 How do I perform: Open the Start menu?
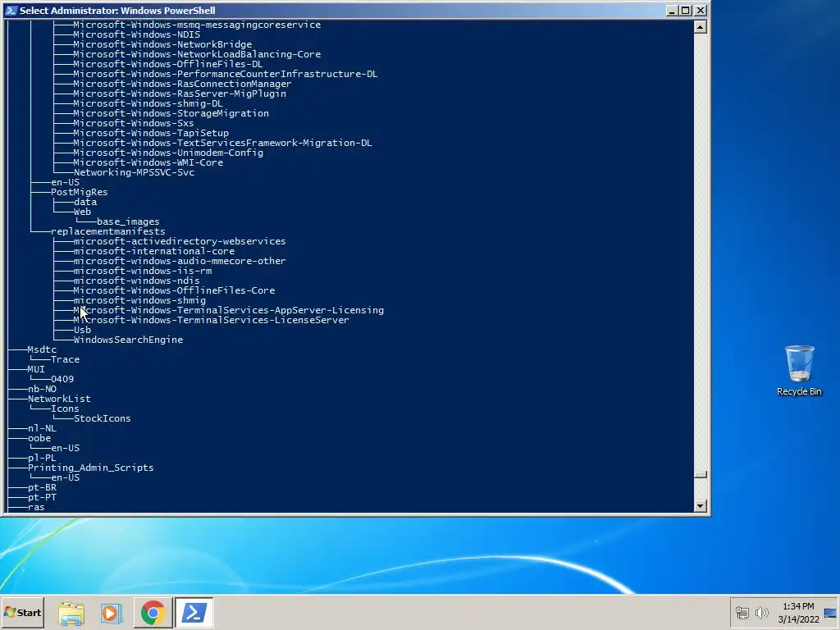point(22,612)
